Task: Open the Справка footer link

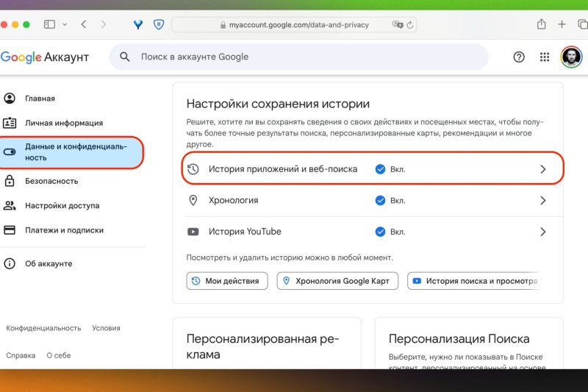Action: (21, 356)
